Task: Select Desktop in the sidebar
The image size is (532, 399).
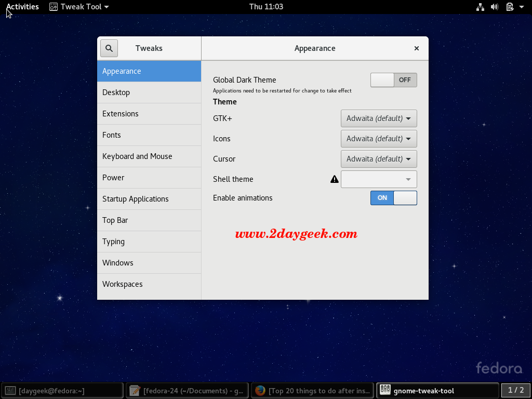Action: click(x=149, y=92)
